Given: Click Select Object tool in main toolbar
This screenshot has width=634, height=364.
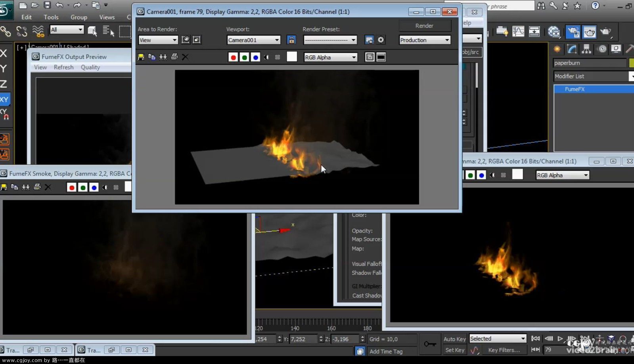Looking at the screenshot, I should click(x=92, y=31).
